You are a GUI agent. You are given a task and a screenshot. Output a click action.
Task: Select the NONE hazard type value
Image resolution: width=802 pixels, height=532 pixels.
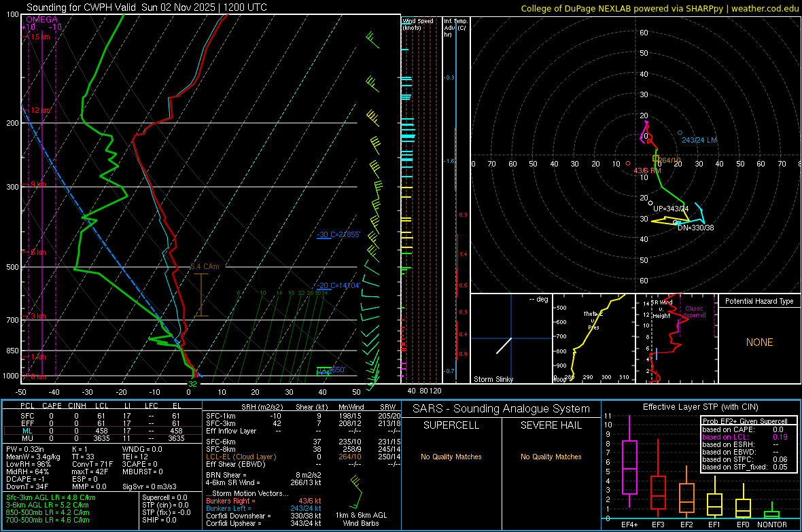pyautogui.click(x=759, y=342)
